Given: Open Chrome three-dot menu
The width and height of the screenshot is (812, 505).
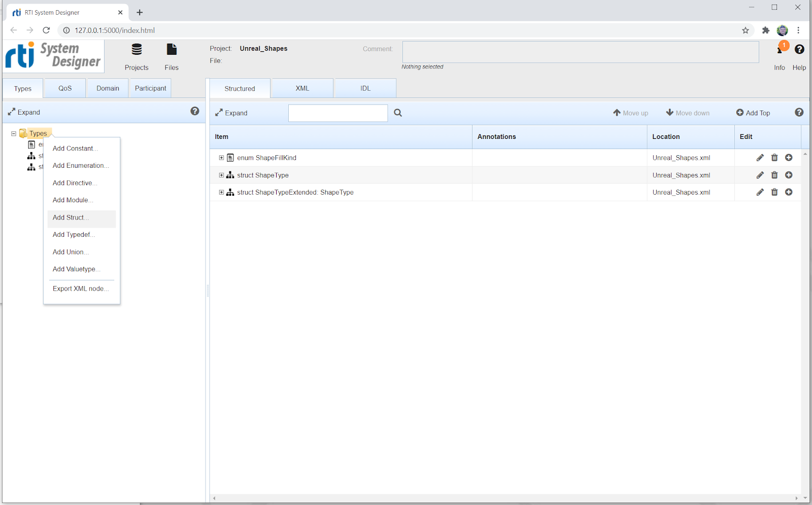Looking at the screenshot, I should click(798, 30).
